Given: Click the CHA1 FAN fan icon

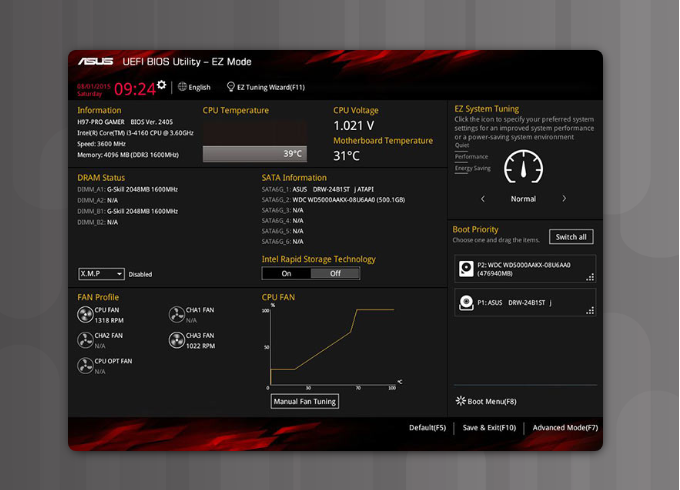Looking at the screenshot, I should (177, 315).
